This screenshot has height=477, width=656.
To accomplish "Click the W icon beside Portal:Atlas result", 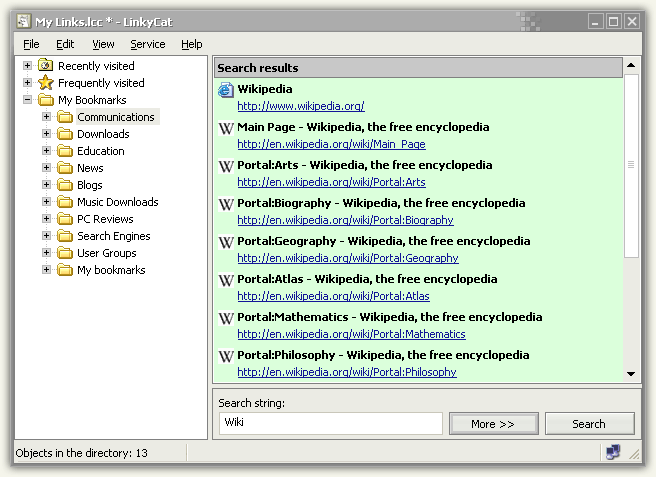I will [226, 280].
